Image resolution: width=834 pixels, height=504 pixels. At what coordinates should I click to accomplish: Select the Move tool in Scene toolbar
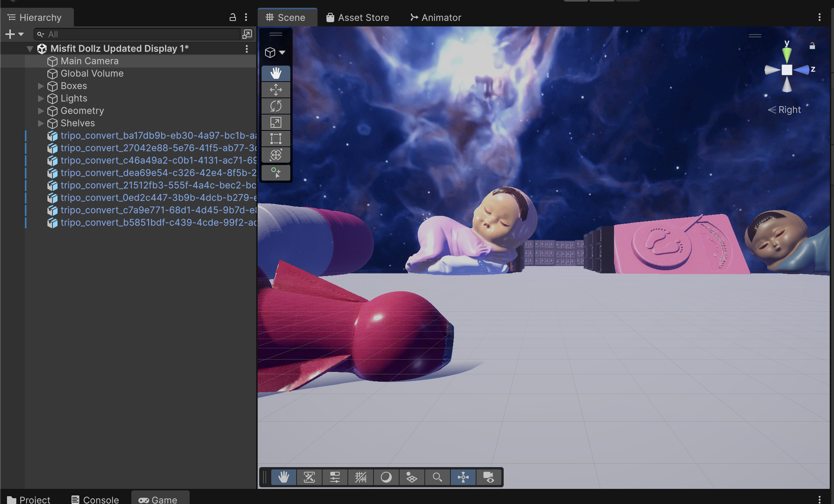click(276, 90)
